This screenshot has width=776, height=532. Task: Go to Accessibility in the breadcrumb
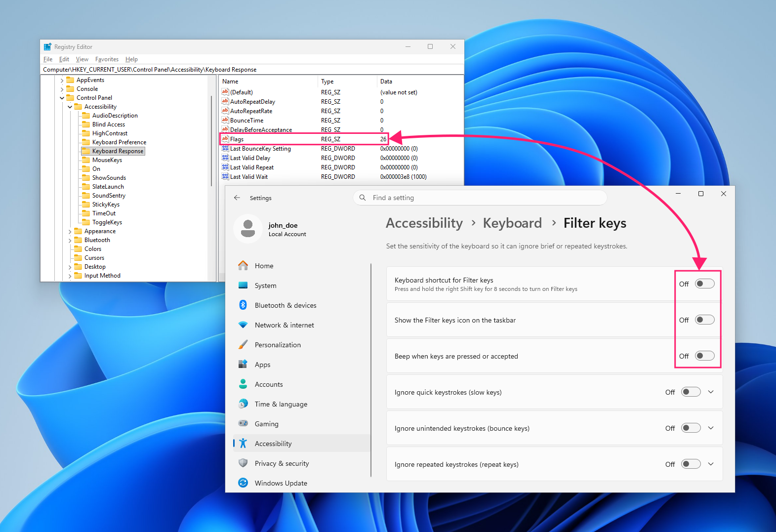coord(424,223)
